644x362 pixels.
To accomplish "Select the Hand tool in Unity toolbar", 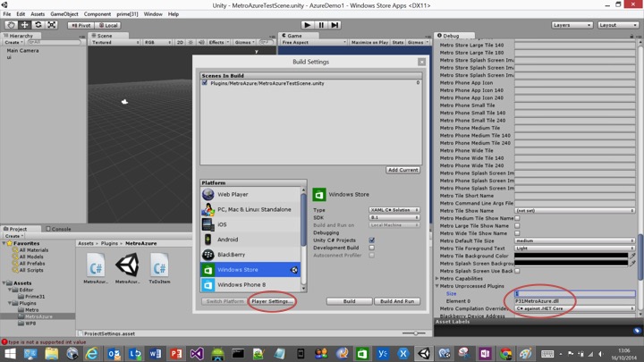I will point(12,25).
